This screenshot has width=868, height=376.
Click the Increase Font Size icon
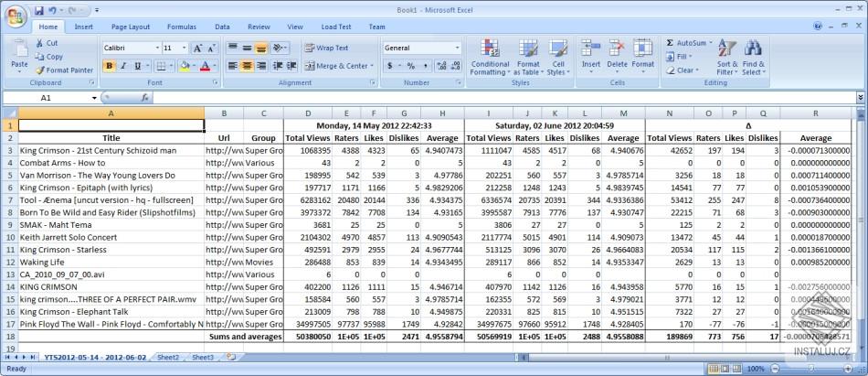click(x=197, y=48)
